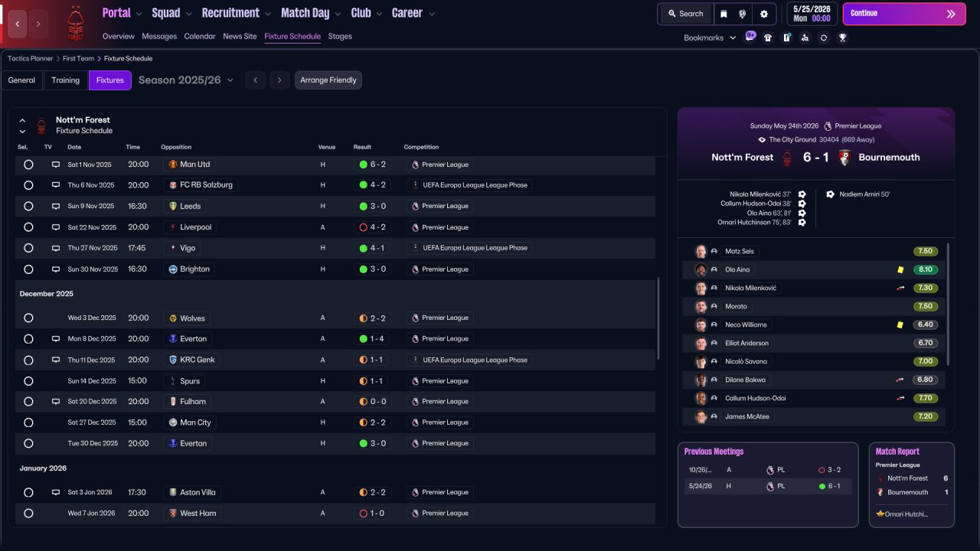Image resolution: width=980 pixels, height=551 pixels.
Task: Open the Season 2025/26 selector
Action: pyautogui.click(x=186, y=80)
